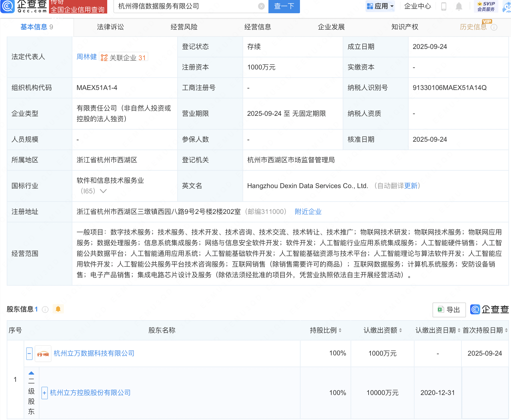Screen dimensions: 511x420
Task: Open the 附近企业 link
Action: (x=308, y=212)
